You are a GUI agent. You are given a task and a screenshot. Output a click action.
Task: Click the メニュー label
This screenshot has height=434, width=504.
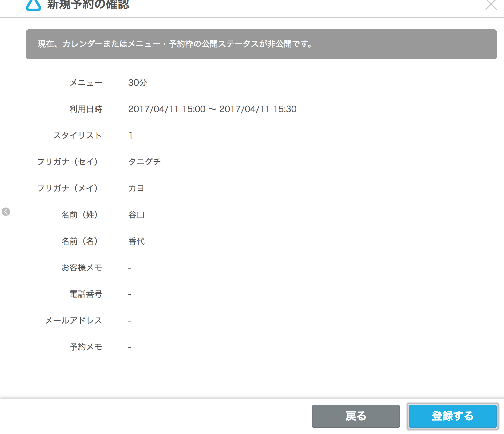point(86,83)
